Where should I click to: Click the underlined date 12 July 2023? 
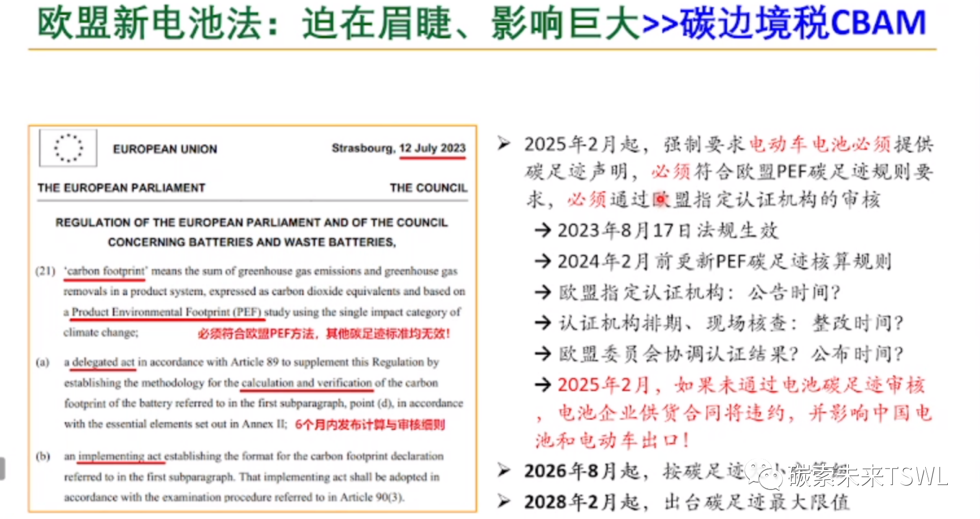tap(432, 148)
